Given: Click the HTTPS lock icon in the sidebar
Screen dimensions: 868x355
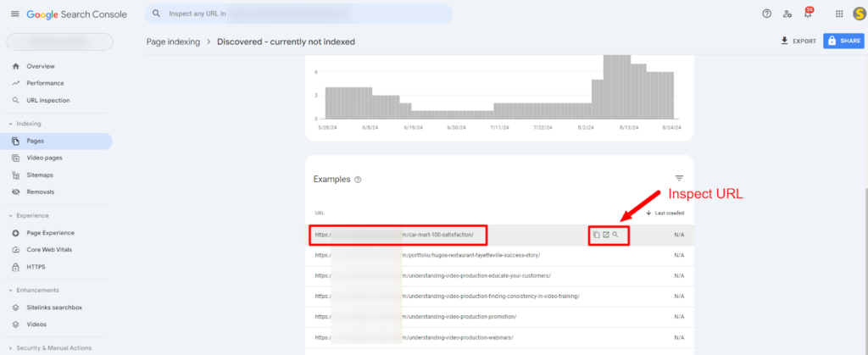Looking at the screenshot, I should 15,267.
